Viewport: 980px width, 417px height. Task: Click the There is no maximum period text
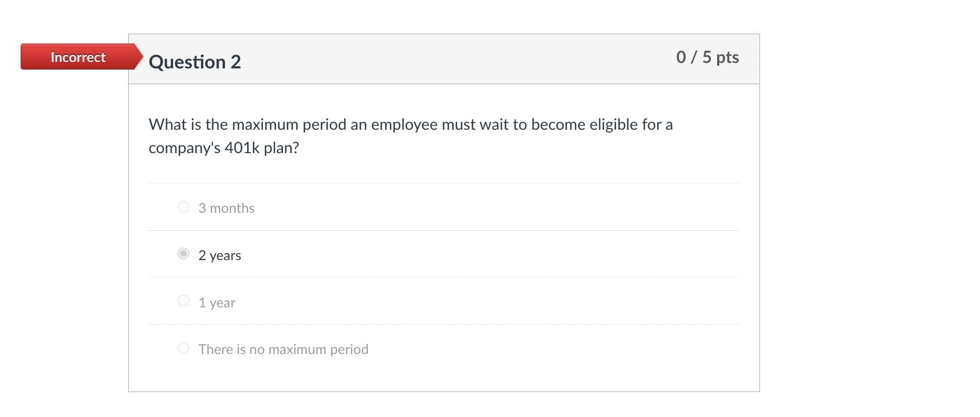283,349
